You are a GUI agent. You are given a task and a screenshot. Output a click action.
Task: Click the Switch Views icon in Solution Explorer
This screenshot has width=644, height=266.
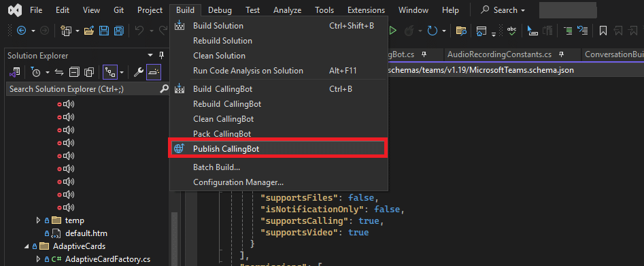tap(15, 73)
